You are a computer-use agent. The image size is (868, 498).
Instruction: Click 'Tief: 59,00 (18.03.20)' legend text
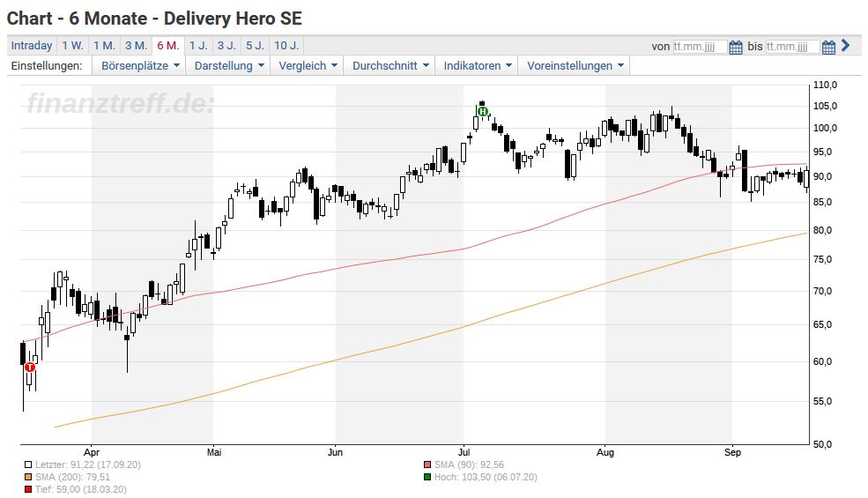tap(81, 490)
